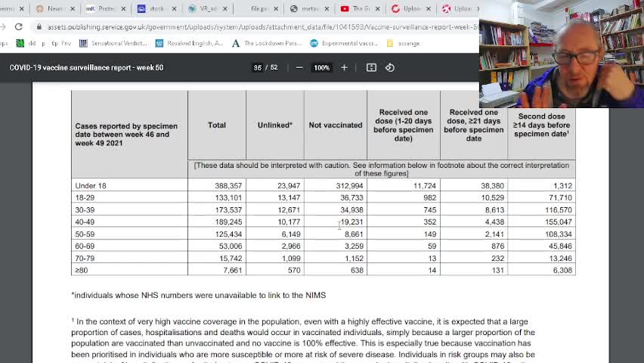Click the 'Total' column header
Screen dimensions: 644x363
[217, 125]
